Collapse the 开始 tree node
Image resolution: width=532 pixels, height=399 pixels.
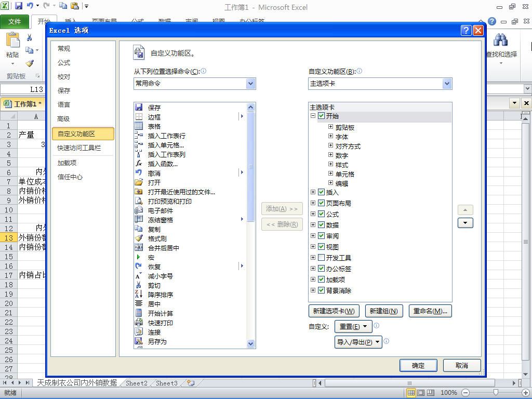[x=313, y=116]
